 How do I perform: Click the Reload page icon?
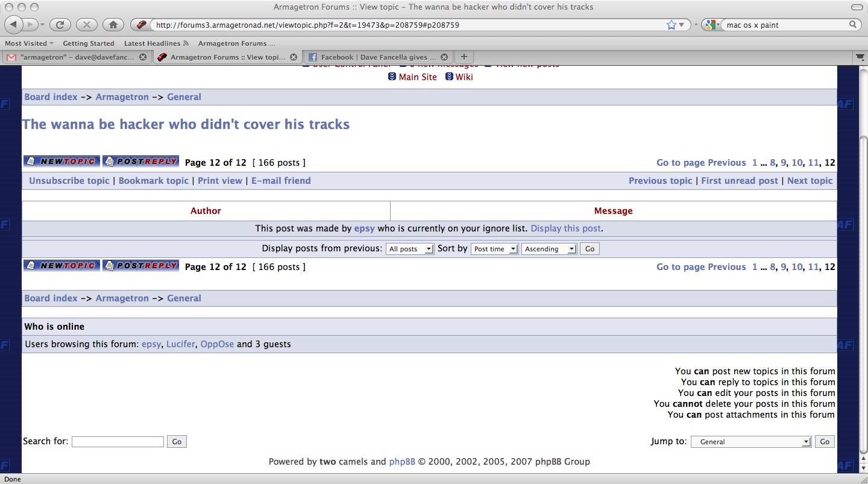tap(60, 25)
